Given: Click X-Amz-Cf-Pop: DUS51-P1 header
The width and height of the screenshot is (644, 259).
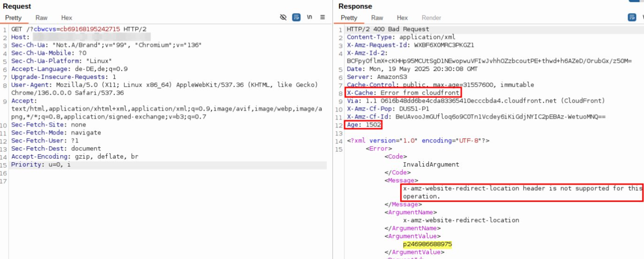Looking at the screenshot, I should pos(388,109).
